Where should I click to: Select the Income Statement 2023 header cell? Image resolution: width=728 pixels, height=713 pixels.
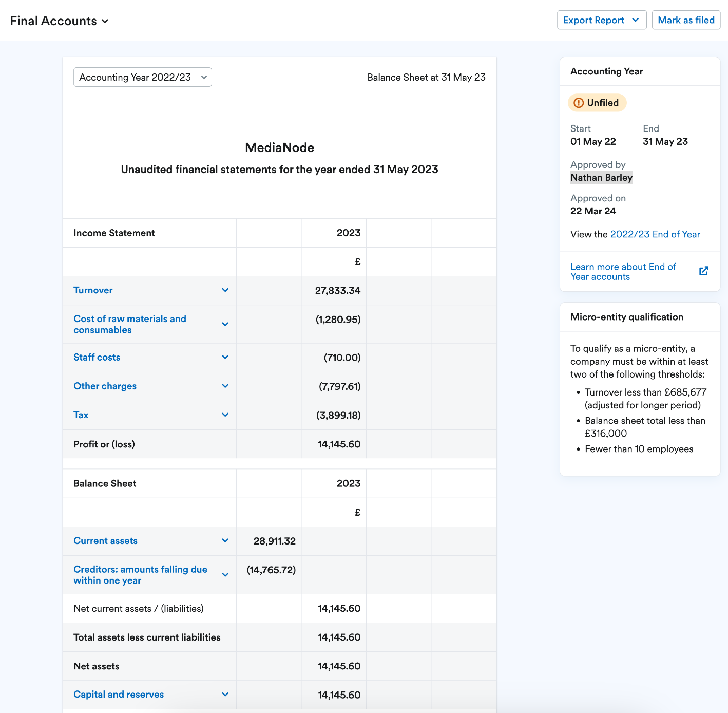point(349,233)
